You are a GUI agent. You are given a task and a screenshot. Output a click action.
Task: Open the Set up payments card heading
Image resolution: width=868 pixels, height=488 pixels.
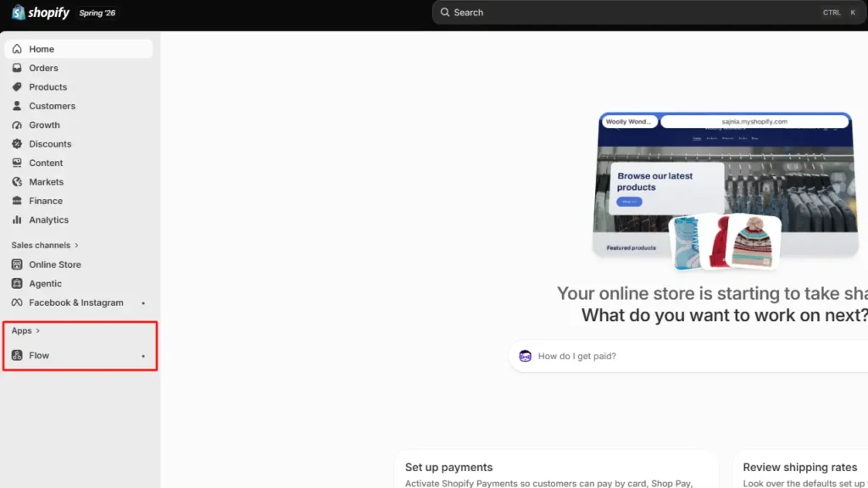coord(448,467)
